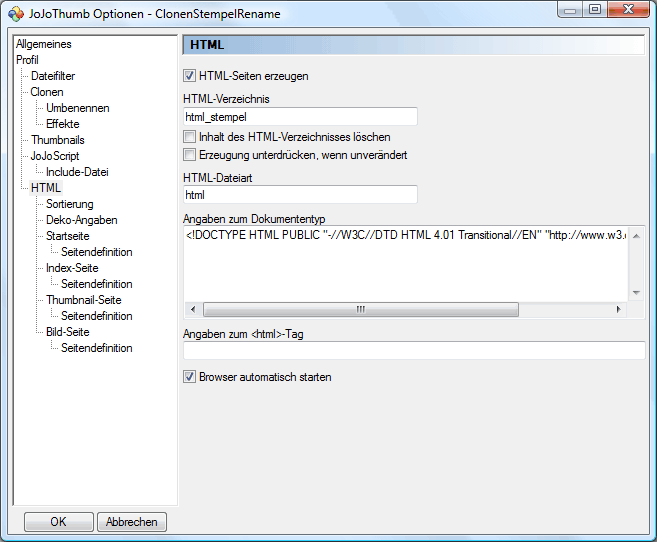The height and width of the screenshot is (542, 657).
Task: Select the JoJoScript tree node
Action: pos(55,156)
